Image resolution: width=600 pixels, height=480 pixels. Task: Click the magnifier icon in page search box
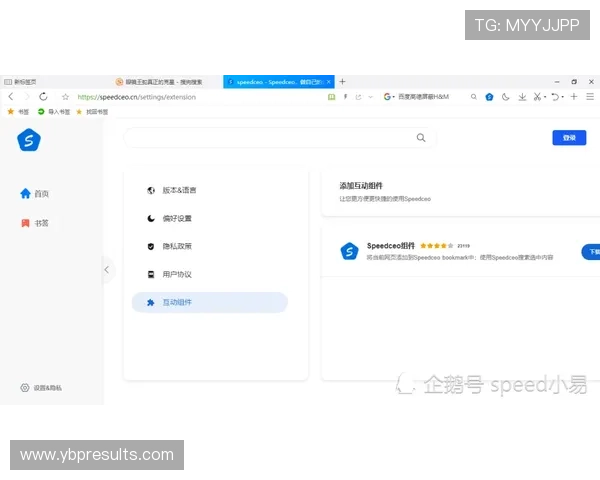(x=421, y=138)
